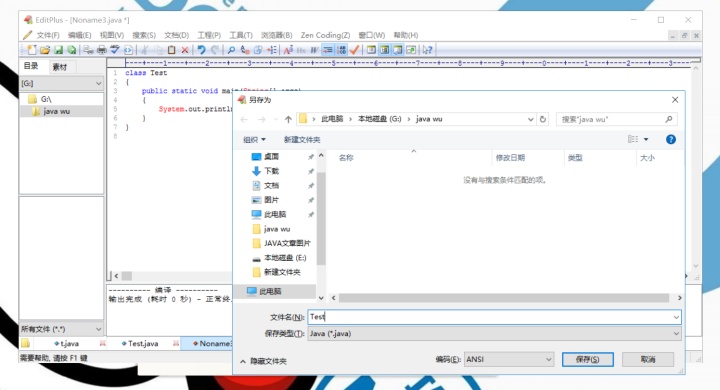Switch to the 素材 sidebar tab

(x=60, y=67)
